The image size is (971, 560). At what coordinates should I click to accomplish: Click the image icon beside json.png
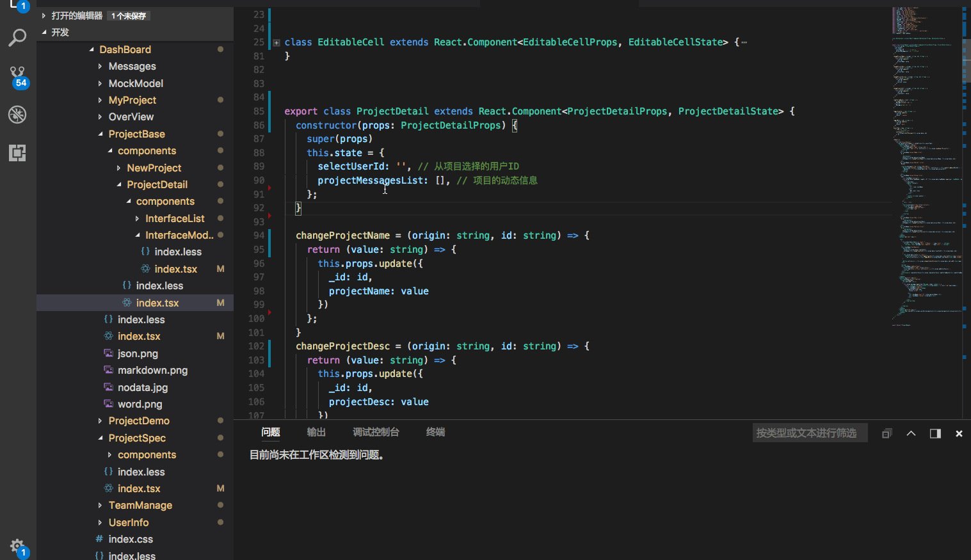click(109, 353)
